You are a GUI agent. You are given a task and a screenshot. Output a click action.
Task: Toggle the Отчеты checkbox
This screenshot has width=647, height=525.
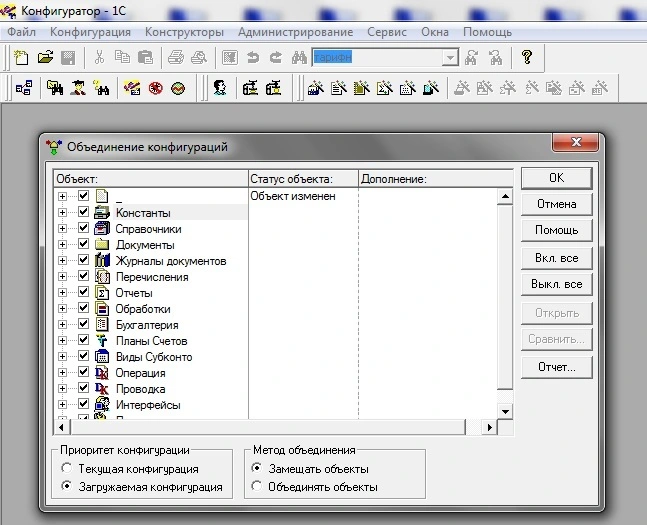pos(83,293)
